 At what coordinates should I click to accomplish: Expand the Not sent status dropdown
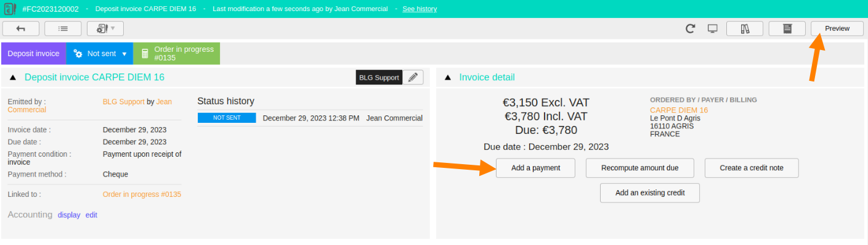pos(100,54)
